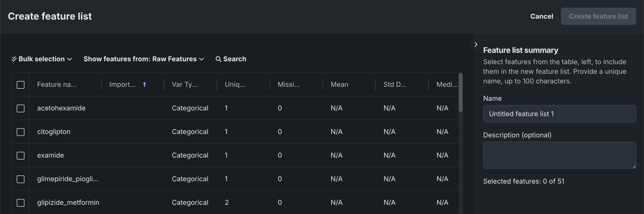644x214 pixels.
Task: Tick the glipizide_metformin checkbox
Action: click(21, 203)
